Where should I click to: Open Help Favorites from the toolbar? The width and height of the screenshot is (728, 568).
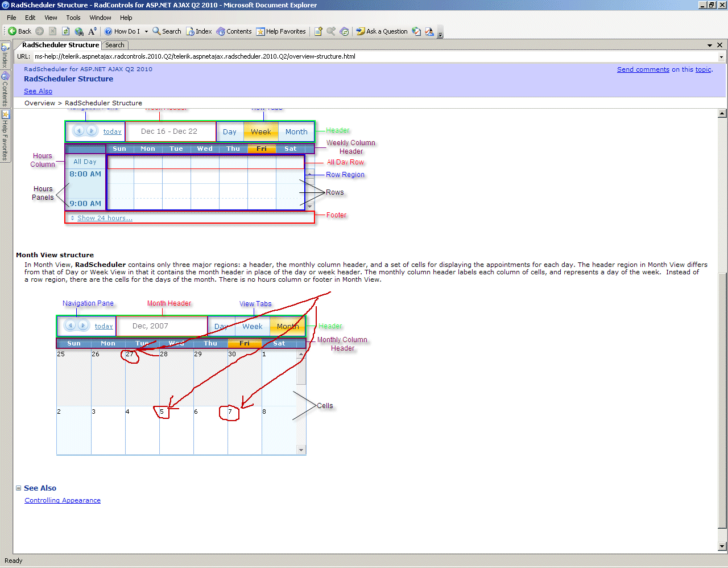coord(281,31)
